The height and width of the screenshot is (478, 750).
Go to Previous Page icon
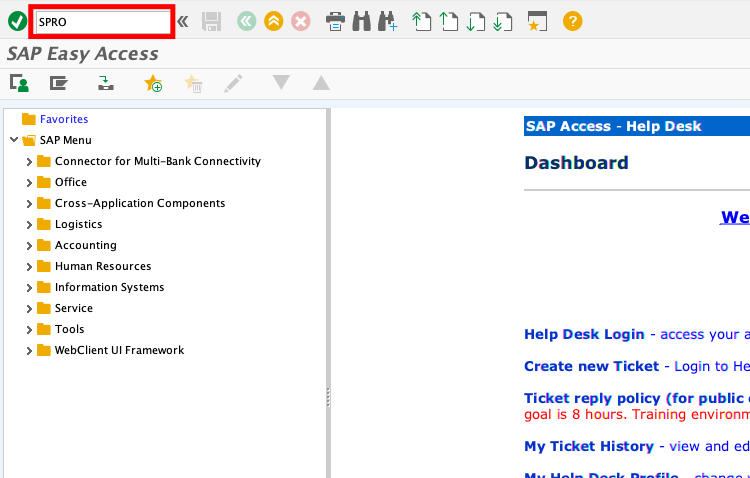[x=448, y=22]
